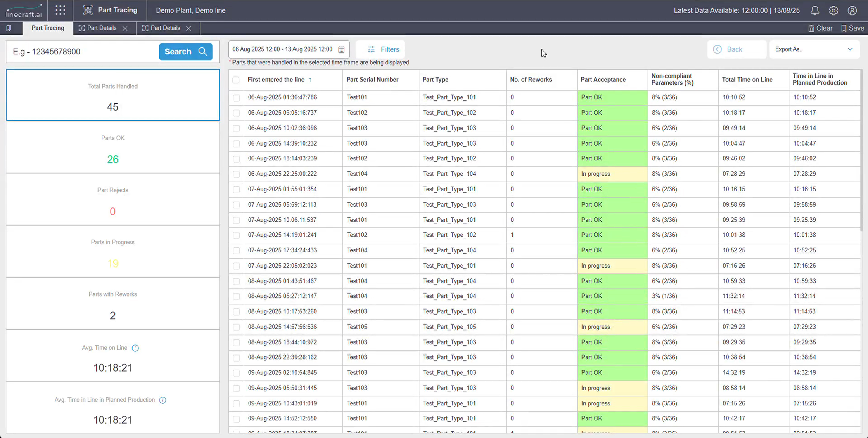Open settings gear icon
The width and height of the screenshot is (868, 438).
[834, 10]
